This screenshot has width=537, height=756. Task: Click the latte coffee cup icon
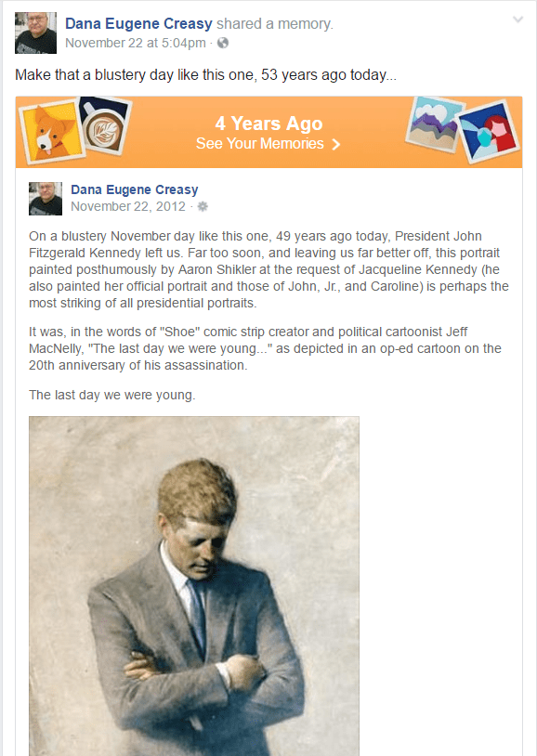click(x=106, y=124)
